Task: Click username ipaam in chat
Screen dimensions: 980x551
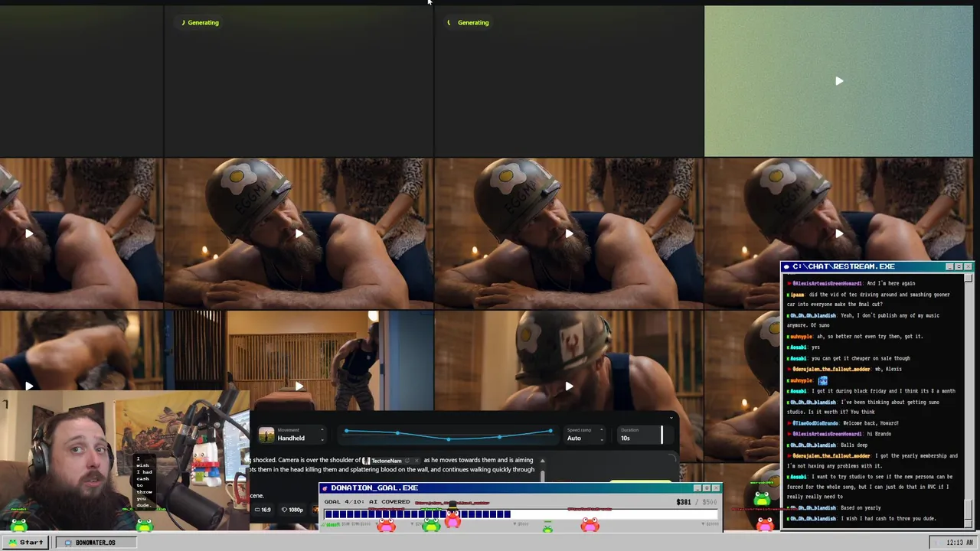Action: click(x=797, y=295)
